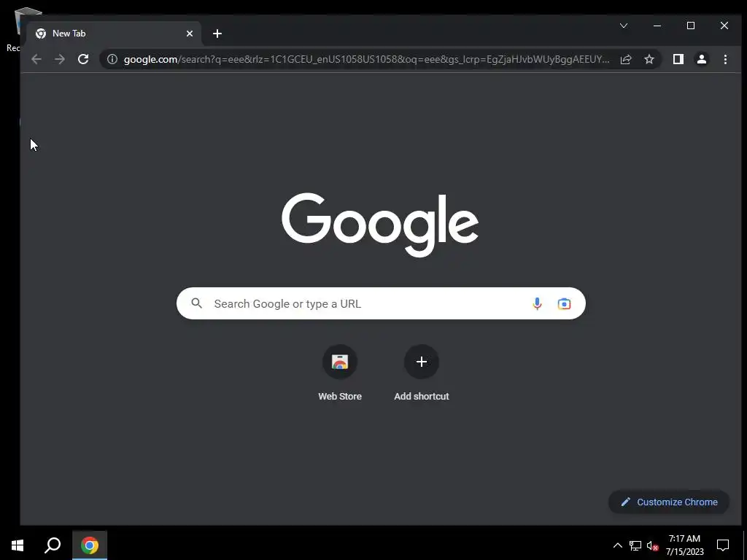This screenshot has width=747, height=560.
Task: Select the New Tab tab
Action: click(115, 34)
